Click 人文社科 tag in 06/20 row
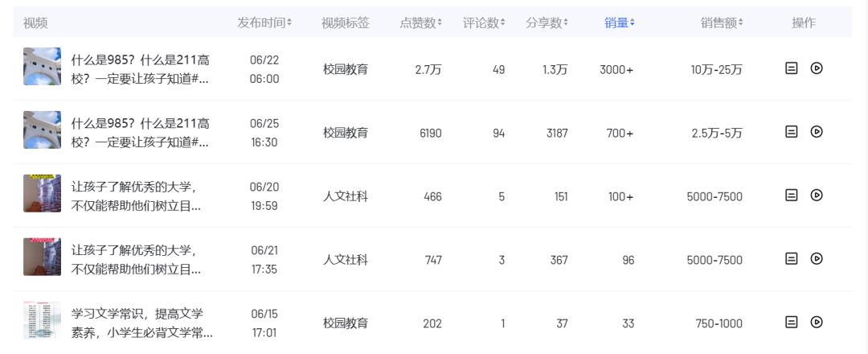Screen dimensions: 868x354 pyautogui.click(x=346, y=196)
